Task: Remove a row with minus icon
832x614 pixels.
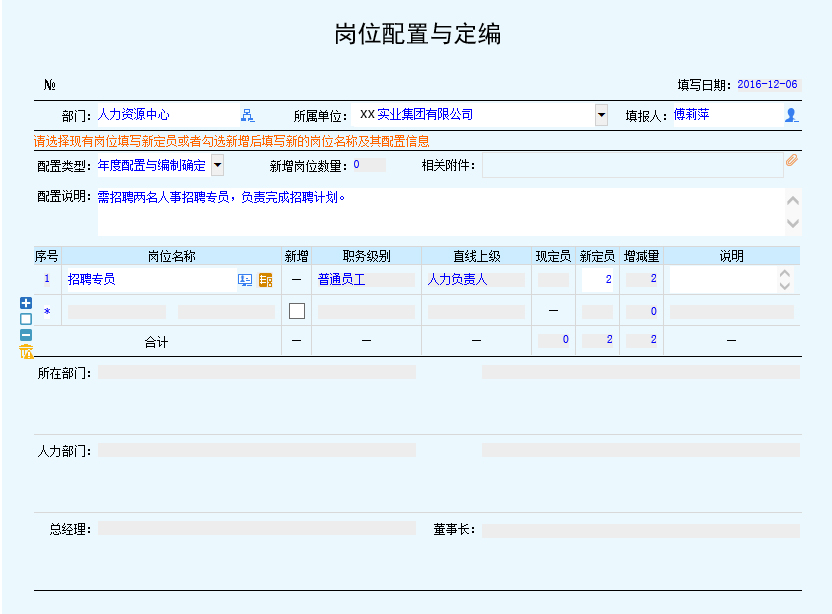Action: pos(26,335)
